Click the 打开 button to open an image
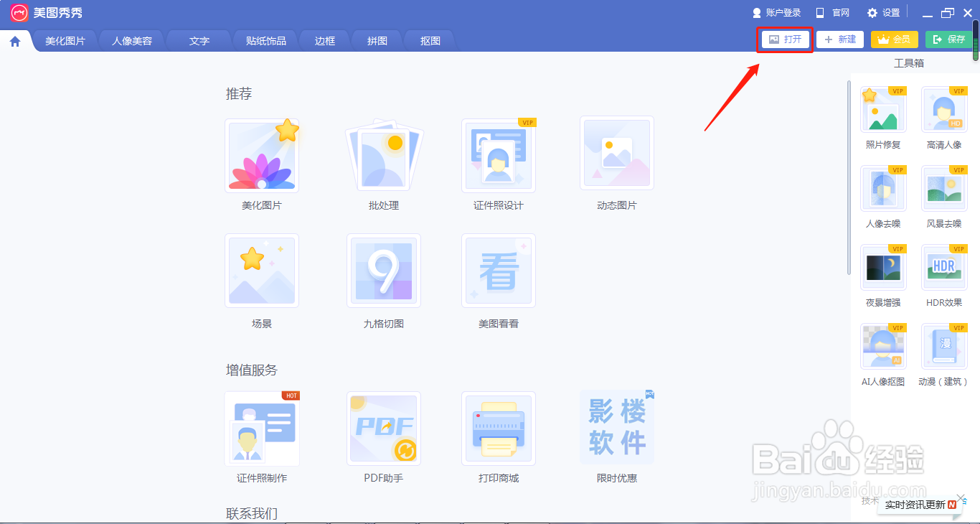 (784, 39)
